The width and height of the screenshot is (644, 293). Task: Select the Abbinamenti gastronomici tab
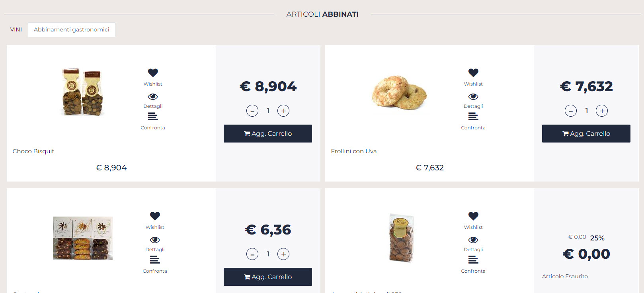click(72, 29)
